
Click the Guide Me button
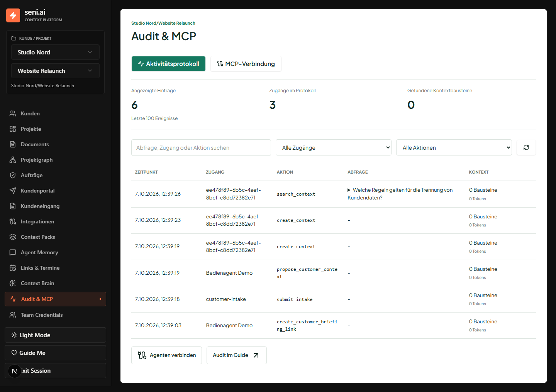coord(55,353)
